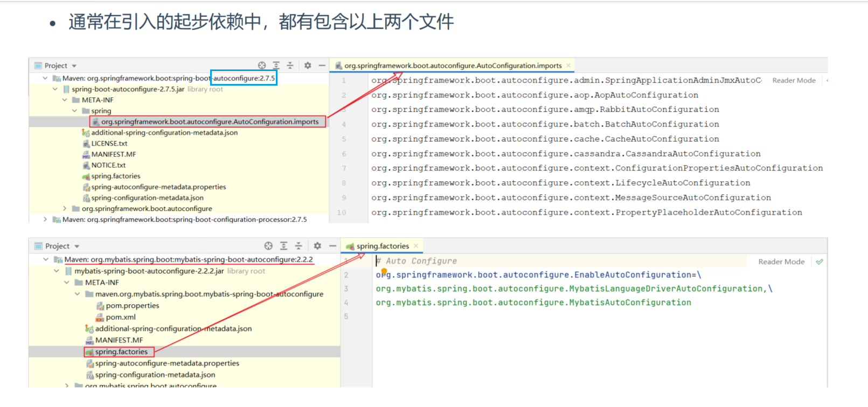Collapse spring-boot-autoconfigure-2.7.5.jar node

click(x=55, y=89)
